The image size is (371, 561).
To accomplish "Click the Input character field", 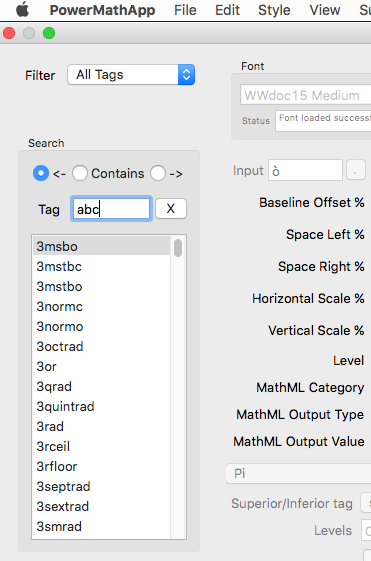I will [x=305, y=170].
